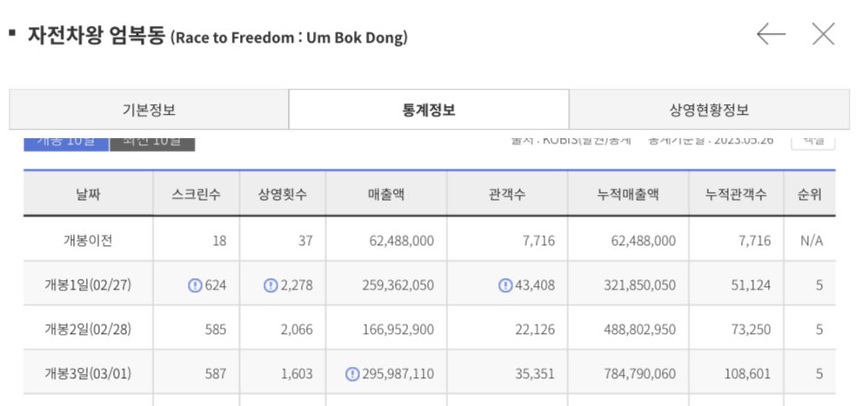
Task: Click info icon beside 624 screen count
Action: (195, 285)
